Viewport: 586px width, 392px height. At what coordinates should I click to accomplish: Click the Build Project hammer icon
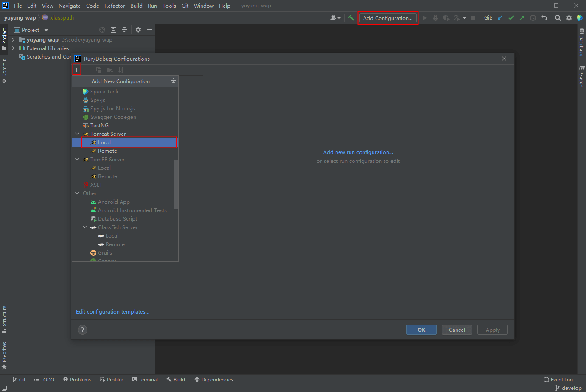(351, 18)
